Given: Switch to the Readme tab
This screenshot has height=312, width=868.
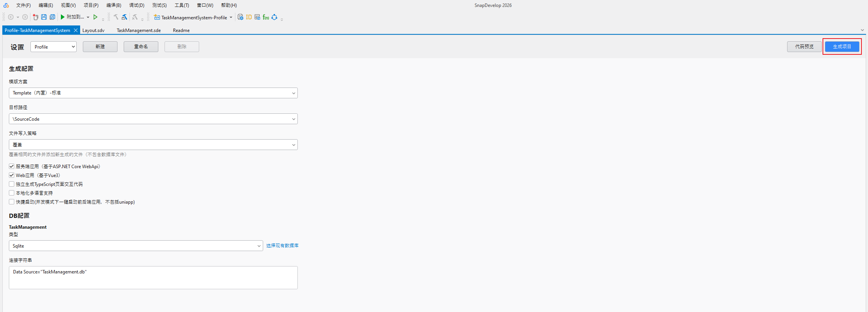Looking at the screenshot, I should click(181, 30).
